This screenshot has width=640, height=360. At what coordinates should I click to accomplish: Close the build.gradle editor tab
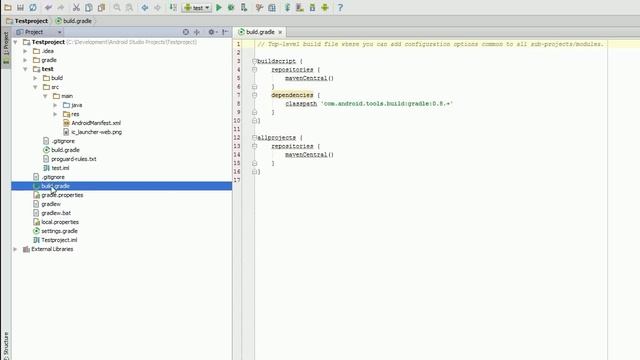(x=280, y=32)
